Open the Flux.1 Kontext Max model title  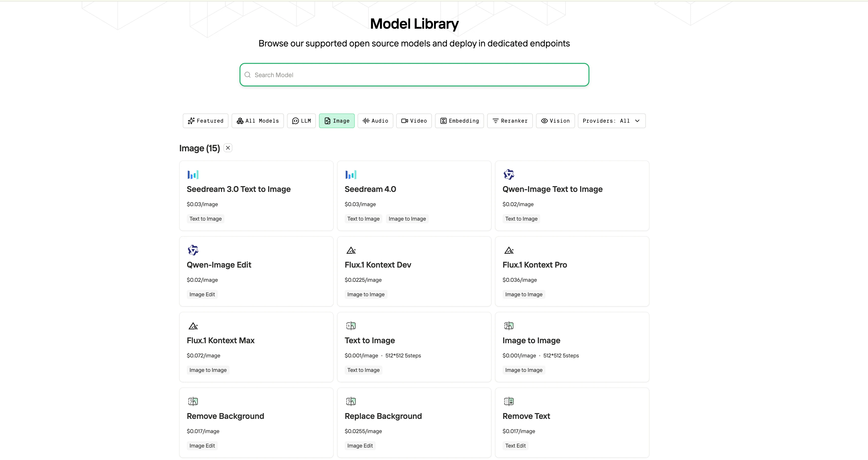tap(221, 341)
